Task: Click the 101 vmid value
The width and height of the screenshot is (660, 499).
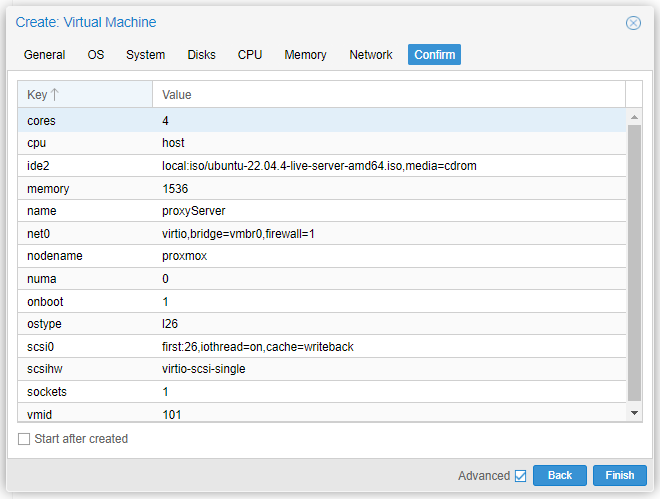Action: [x=172, y=415]
